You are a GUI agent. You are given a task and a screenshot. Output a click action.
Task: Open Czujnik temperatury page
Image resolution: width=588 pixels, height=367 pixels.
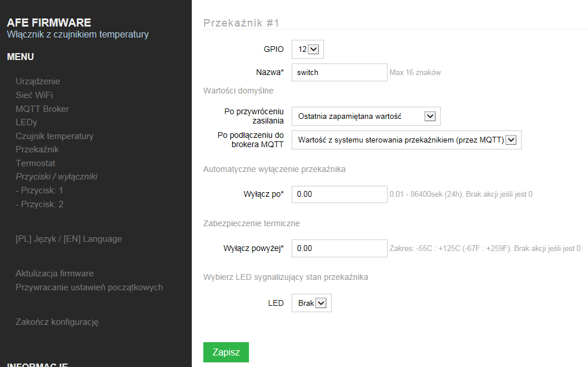[54, 136]
